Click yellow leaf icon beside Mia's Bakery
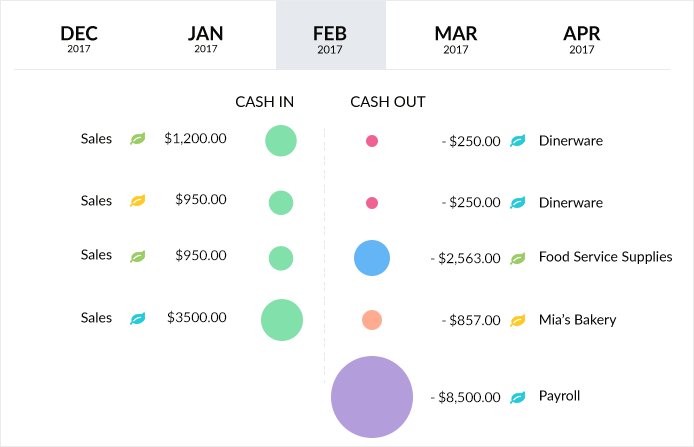The image size is (694, 447). click(518, 321)
